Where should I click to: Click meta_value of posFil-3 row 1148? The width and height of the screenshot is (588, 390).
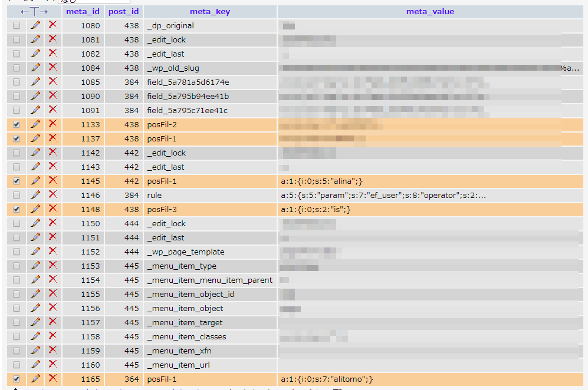point(316,209)
